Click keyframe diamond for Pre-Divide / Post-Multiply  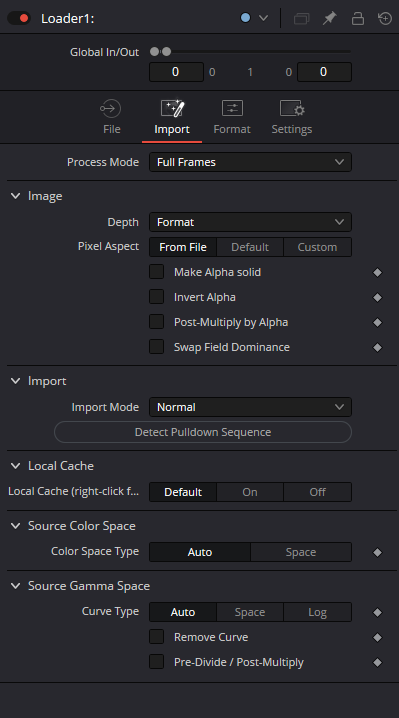pyautogui.click(x=377, y=662)
